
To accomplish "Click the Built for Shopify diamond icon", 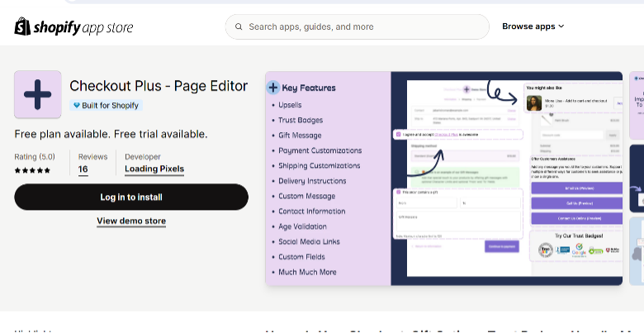I will 77,105.
